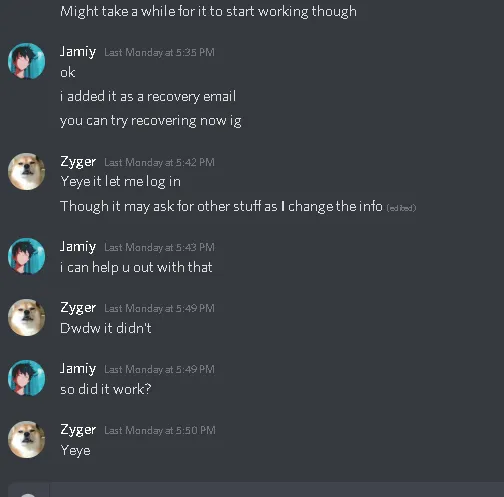The width and height of the screenshot is (504, 497).
Task: Select message 'you can try recovering now ig'
Action: coord(151,121)
